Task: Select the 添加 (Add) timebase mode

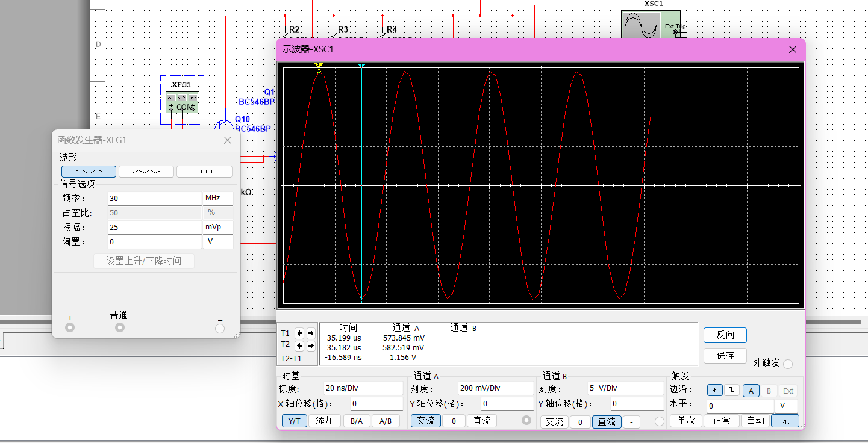Action: (x=325, y=421)
